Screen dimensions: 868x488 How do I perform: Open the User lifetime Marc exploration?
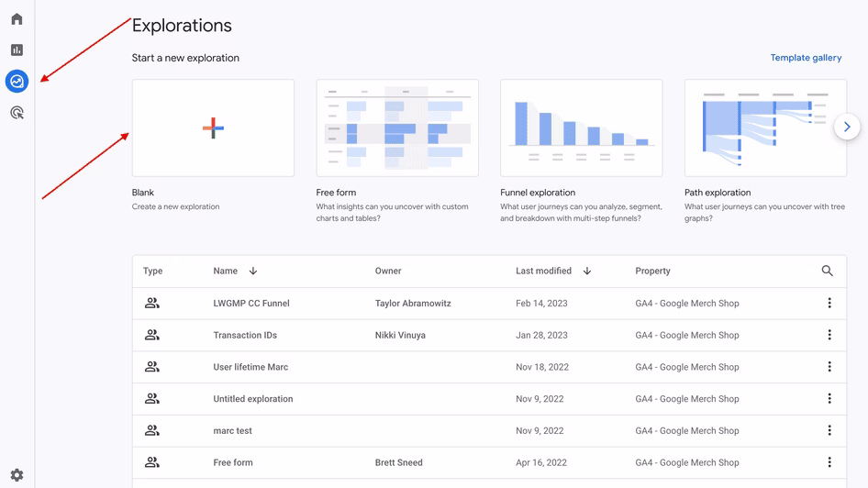250,367
